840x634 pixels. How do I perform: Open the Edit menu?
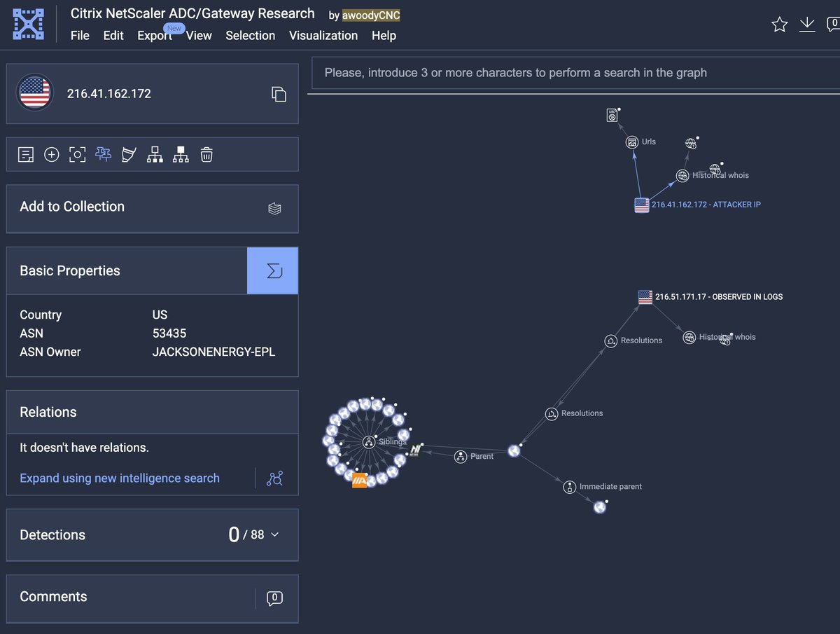(x=113, y=35)
